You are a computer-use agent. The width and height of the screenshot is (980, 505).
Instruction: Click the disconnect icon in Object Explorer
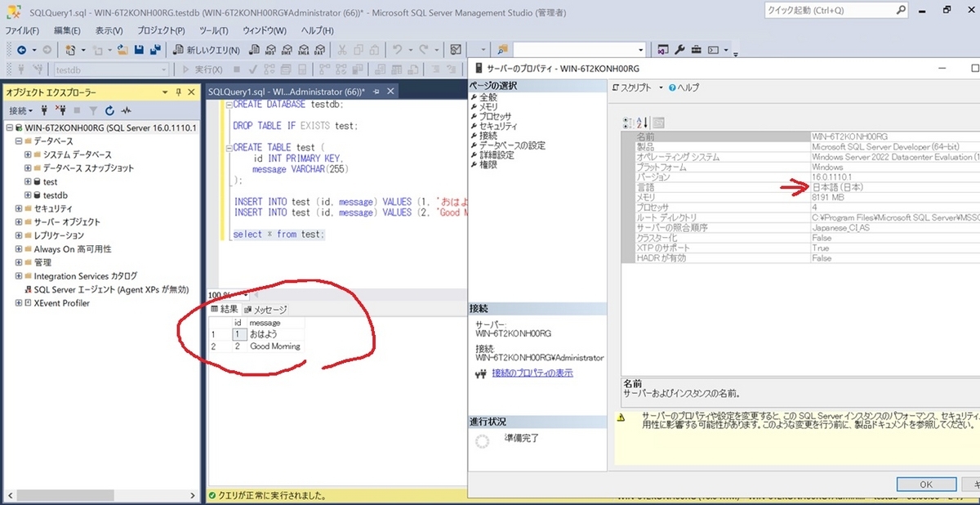60,110
